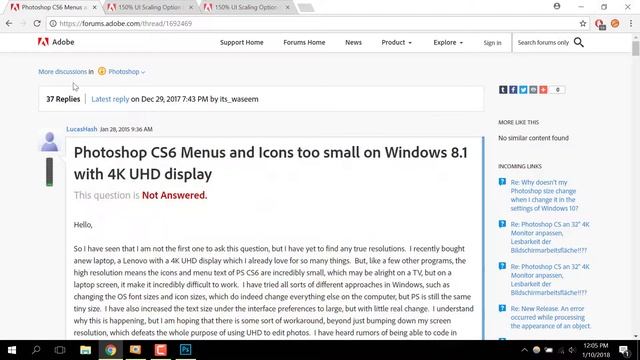
Task: View site info beside the URL
Action: tap(53, 24)
